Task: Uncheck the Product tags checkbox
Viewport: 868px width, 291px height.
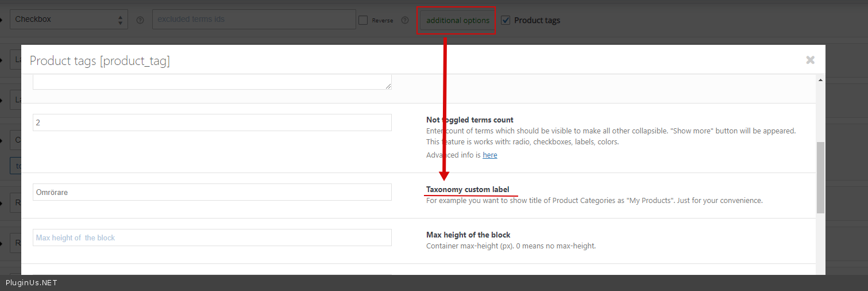Action: click(506, 20)
